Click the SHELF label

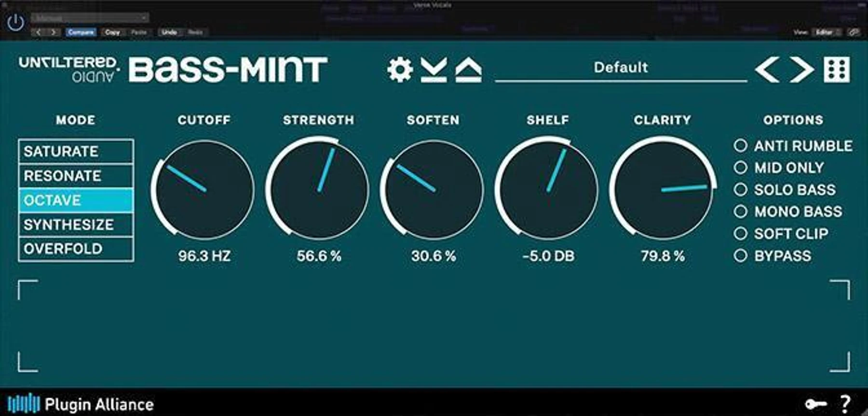(548, 120)
